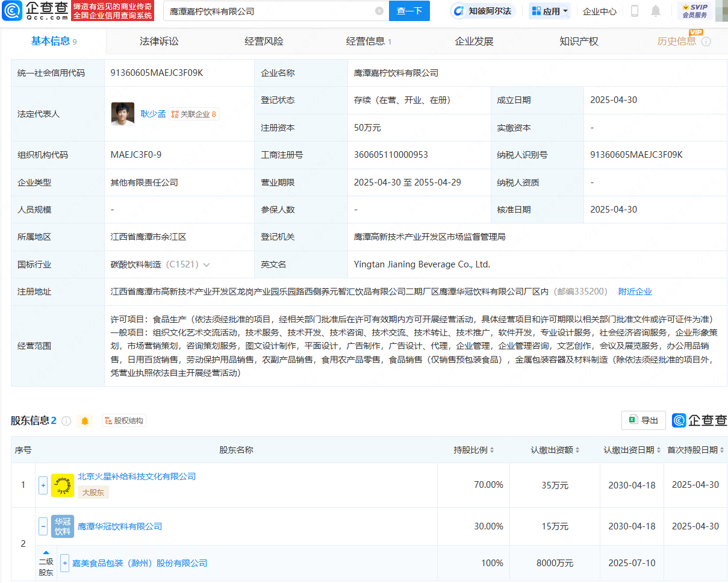
Task: Collapse row for 鹰潭华冠饮料有限公司
Action: pos(43,526)
